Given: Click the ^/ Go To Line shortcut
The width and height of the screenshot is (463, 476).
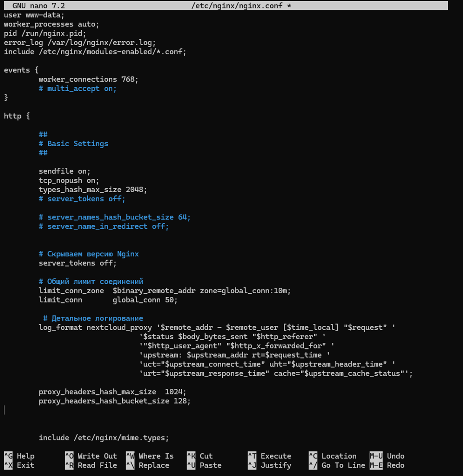Looking at the screenshot, I should [x=337, y=465].
